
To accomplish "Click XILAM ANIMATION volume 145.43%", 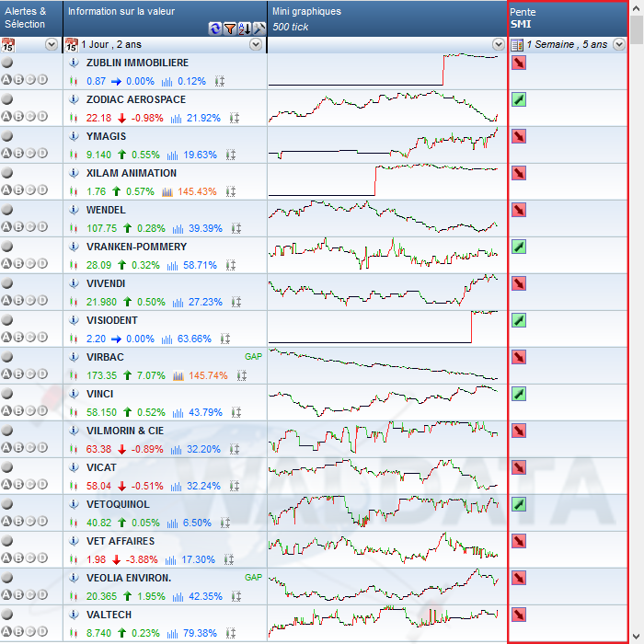I will pyautogui.click(x=197, y=191).
